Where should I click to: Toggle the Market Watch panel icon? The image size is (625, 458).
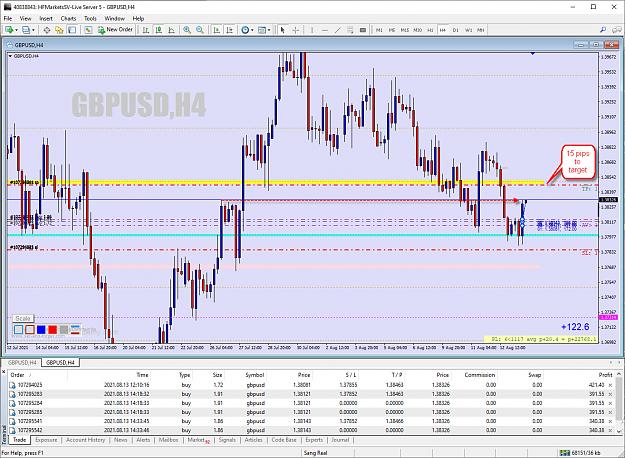47,30
